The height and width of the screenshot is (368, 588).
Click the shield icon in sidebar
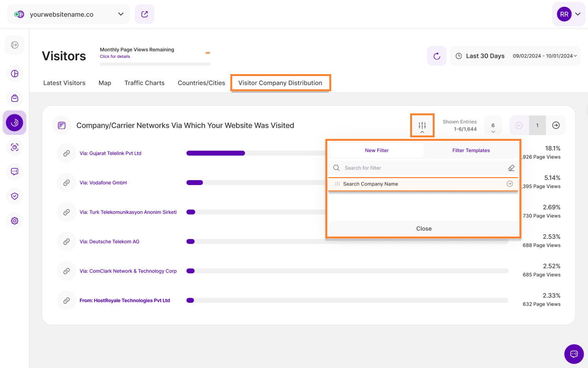coord(15,196)
